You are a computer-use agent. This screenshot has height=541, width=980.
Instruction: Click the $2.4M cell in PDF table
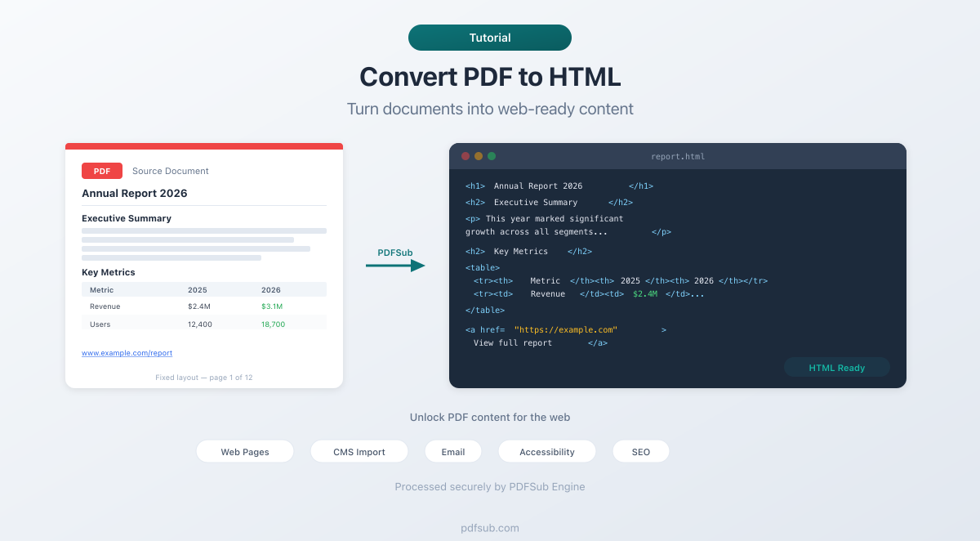(199, 306)
